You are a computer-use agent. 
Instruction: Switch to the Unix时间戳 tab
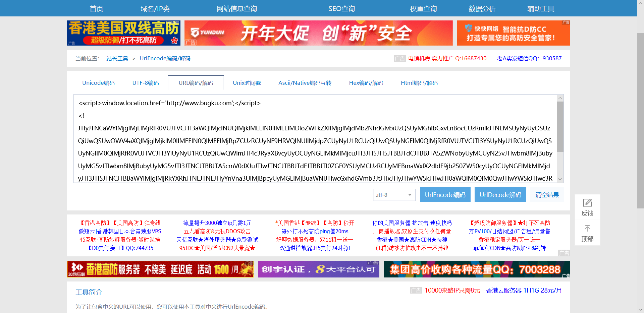[x=247, y=83]
